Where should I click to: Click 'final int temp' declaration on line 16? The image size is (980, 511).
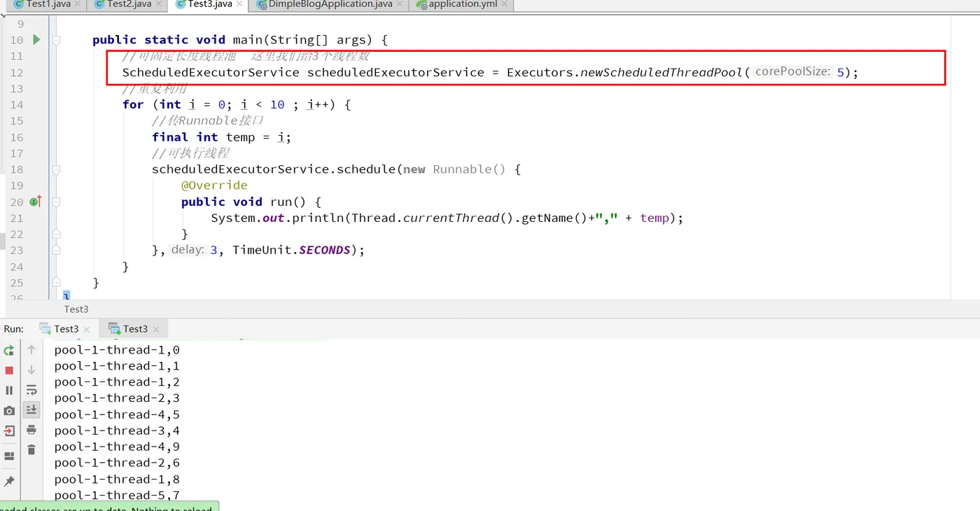(203, 137)
